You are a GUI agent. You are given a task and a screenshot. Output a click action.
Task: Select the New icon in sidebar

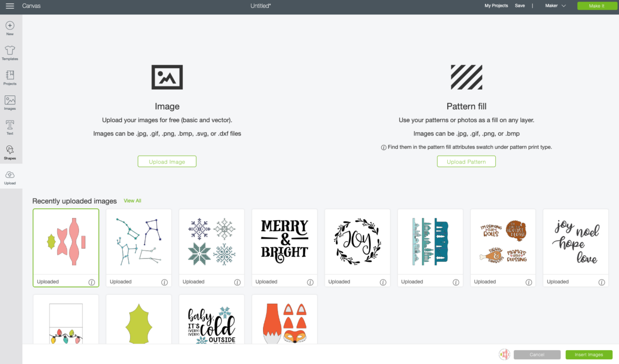tap(10, 25)
